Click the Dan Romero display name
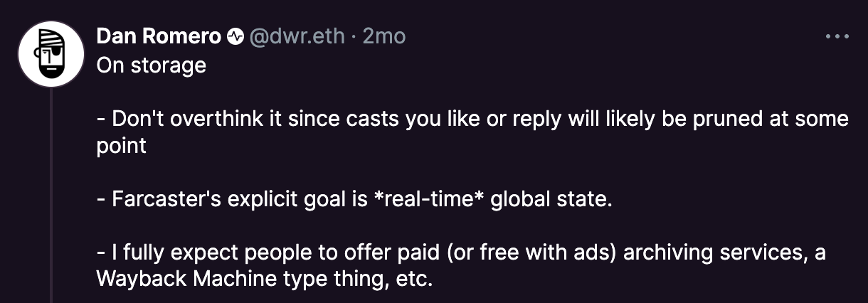 pyautogui.click(x=159, y=37)
